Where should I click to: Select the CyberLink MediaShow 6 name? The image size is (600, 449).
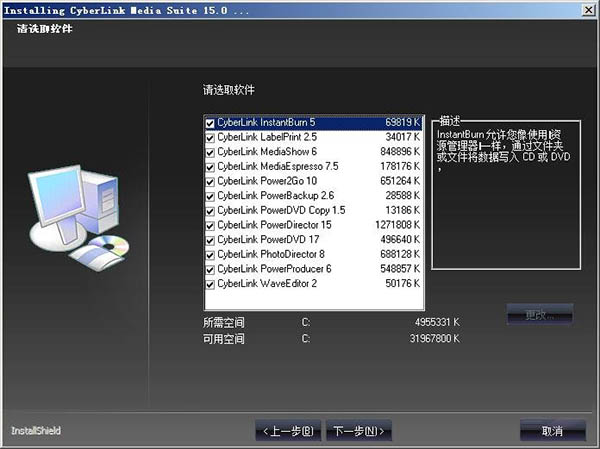pos(267,152)
